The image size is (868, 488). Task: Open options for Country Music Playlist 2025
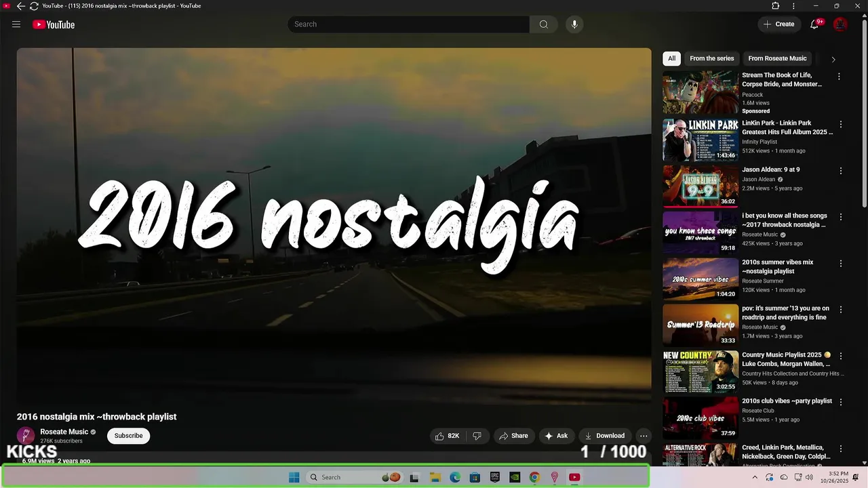click(841, 356)
